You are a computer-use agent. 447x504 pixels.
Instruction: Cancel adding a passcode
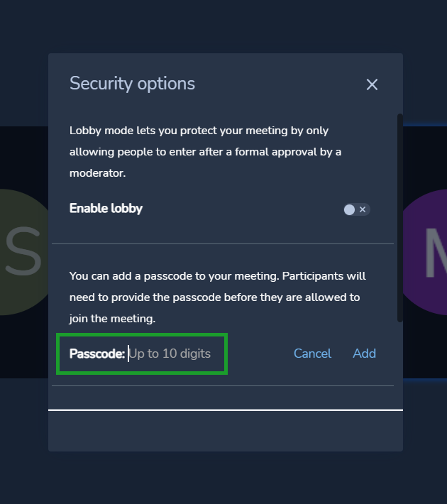click(x=312, y=354)
